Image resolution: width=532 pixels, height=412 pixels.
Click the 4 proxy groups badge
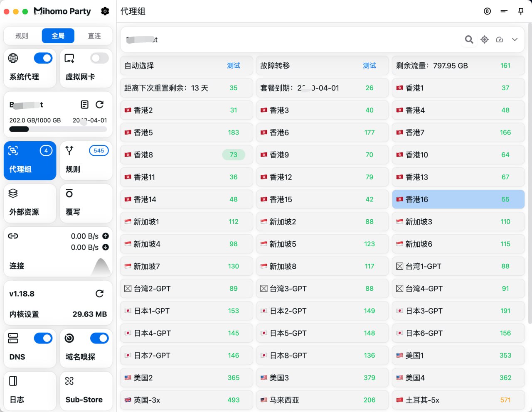46,150
